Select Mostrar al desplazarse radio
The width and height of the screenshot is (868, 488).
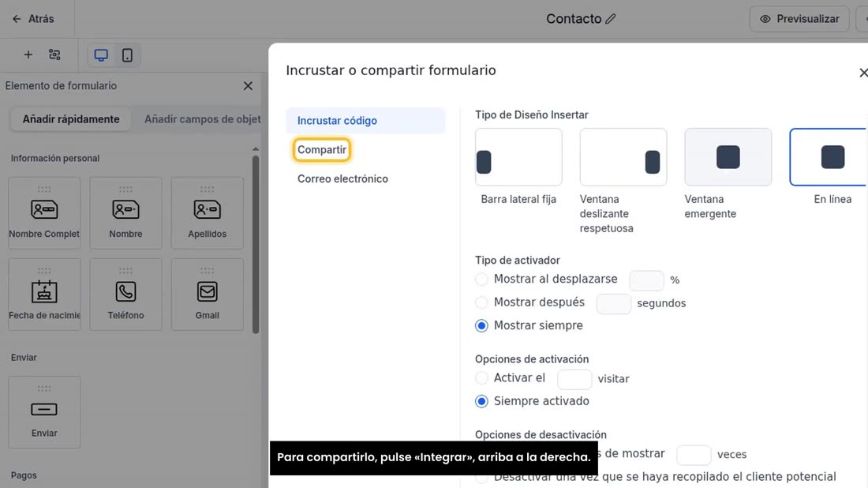pyautogui.click(x=481, y=280)
